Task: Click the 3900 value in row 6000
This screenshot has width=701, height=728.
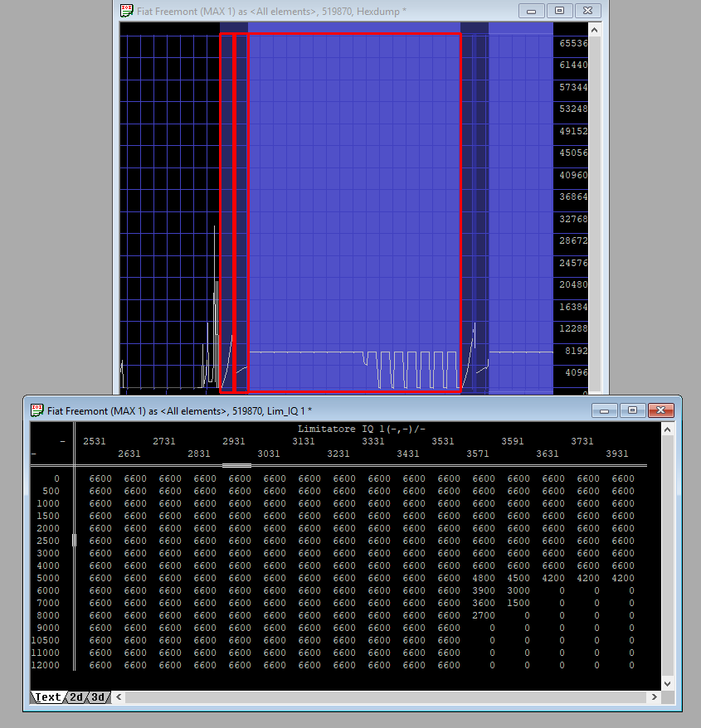Action: [483, 590]
